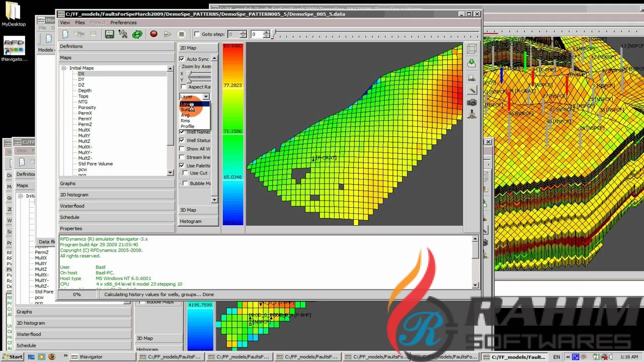Expand the Schedule section

117,217
